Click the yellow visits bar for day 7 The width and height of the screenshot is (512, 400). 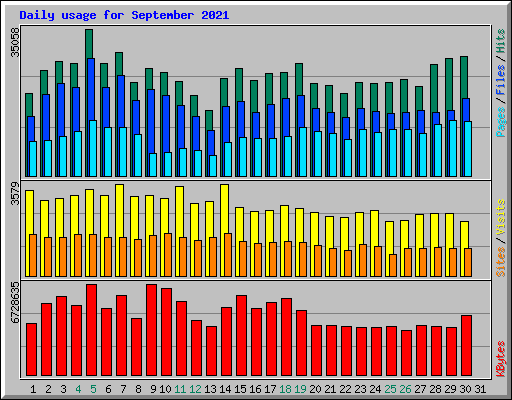pyautogui.click(x=119, y=210)
